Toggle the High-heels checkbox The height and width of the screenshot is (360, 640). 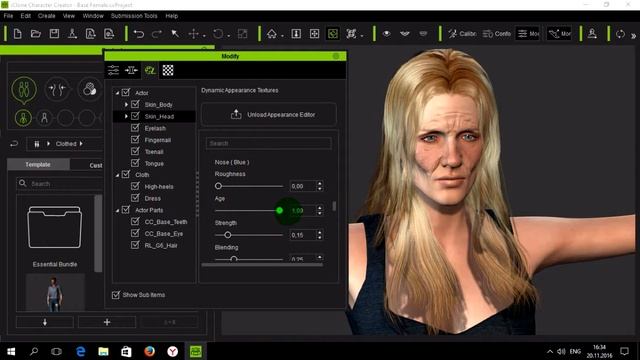pyautogui.click(x=135, y=186)
